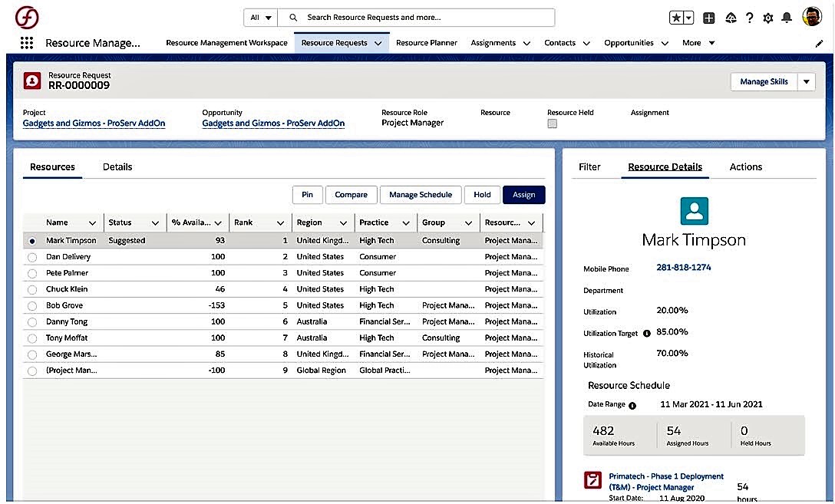Open the App Launcher grid icon
The width and height of the screenshot is (835, 504).
click(27, 43)
